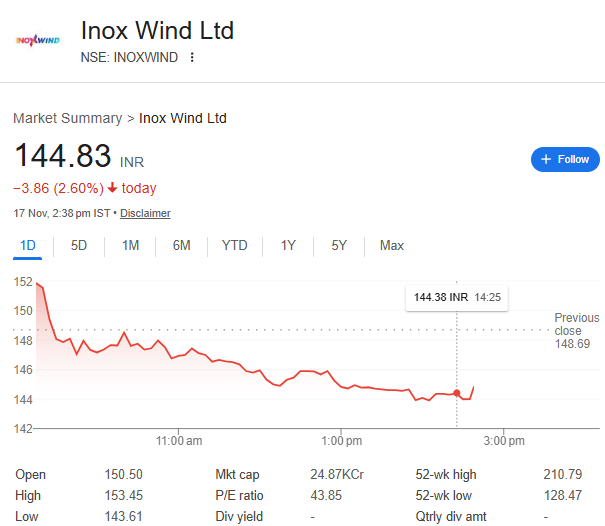Show the 1M chart range

(x=130, y=245)
